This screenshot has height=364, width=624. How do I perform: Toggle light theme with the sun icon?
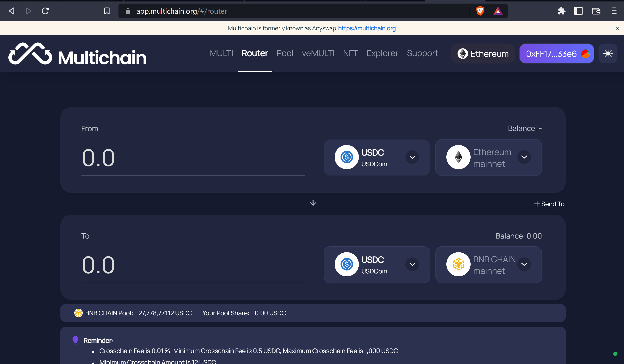[x=608, y=54]
